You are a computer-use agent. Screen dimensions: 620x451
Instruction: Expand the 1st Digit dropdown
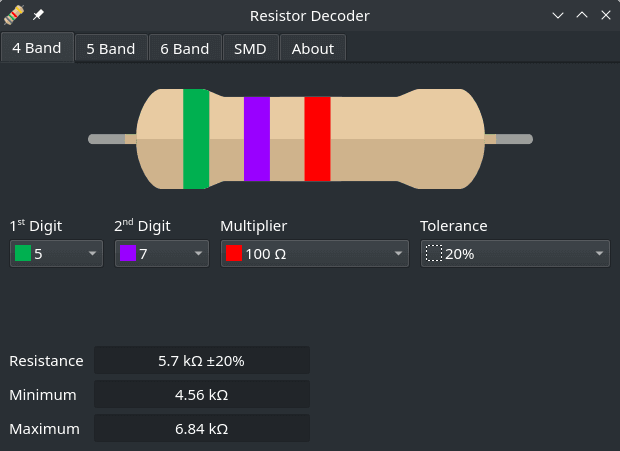point(56,254)
